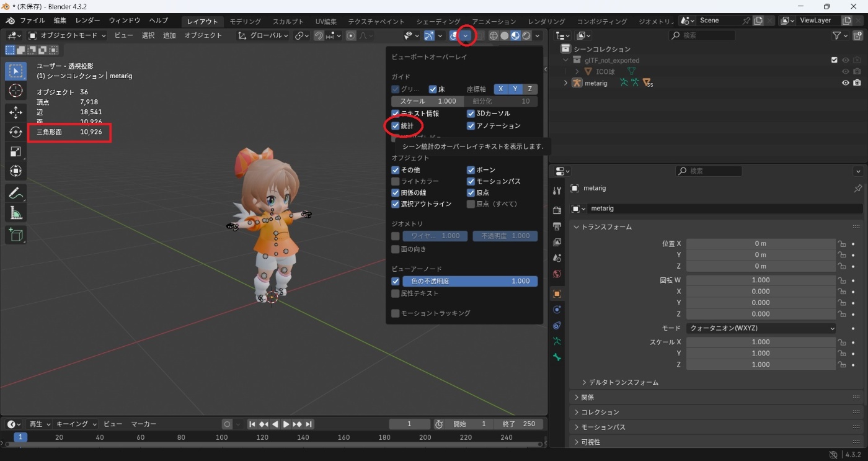Uncheck the モーションパス checkbox

(471, 181)
